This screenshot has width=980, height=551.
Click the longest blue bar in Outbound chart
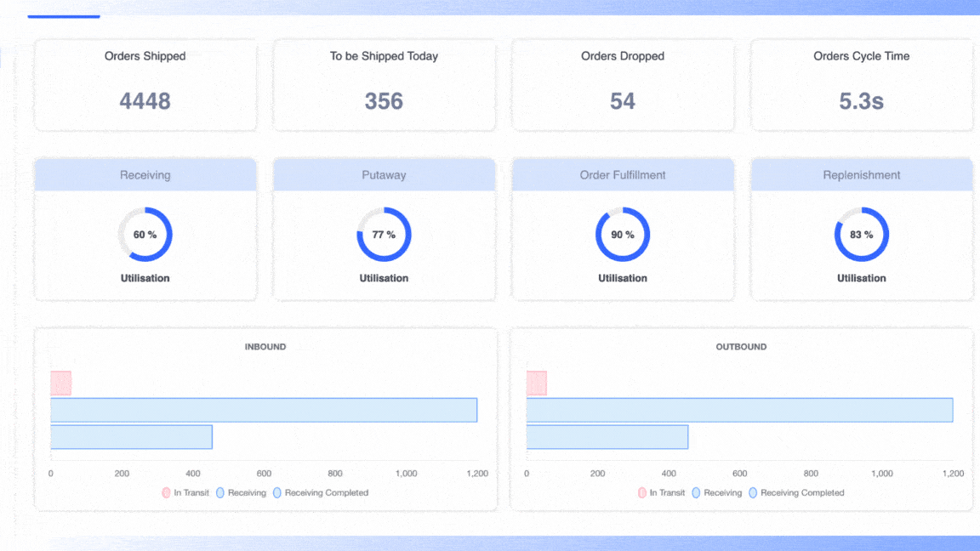(x=738, y=410)
